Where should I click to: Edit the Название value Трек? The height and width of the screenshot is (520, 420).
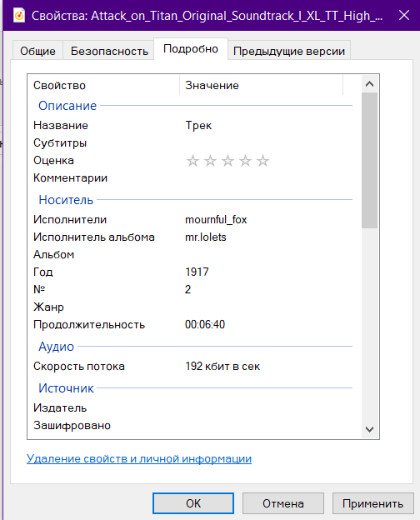click(x=198, y=125)
